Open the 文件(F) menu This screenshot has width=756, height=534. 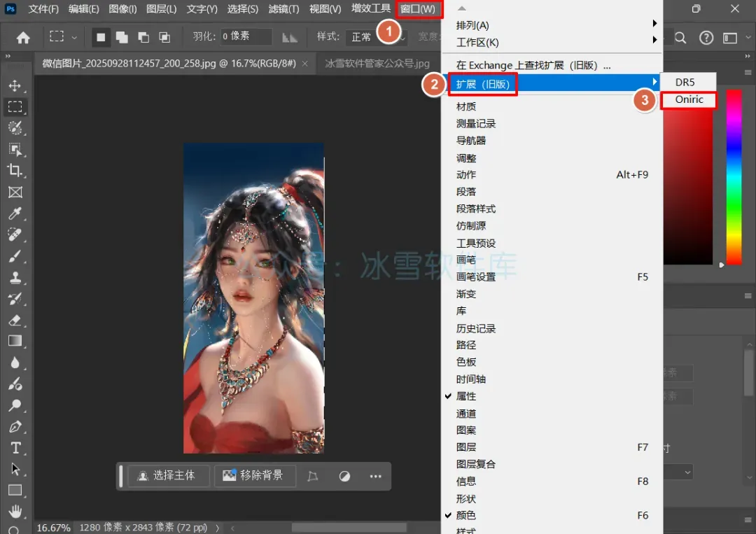pyautogui.click(x=43, y=9)
